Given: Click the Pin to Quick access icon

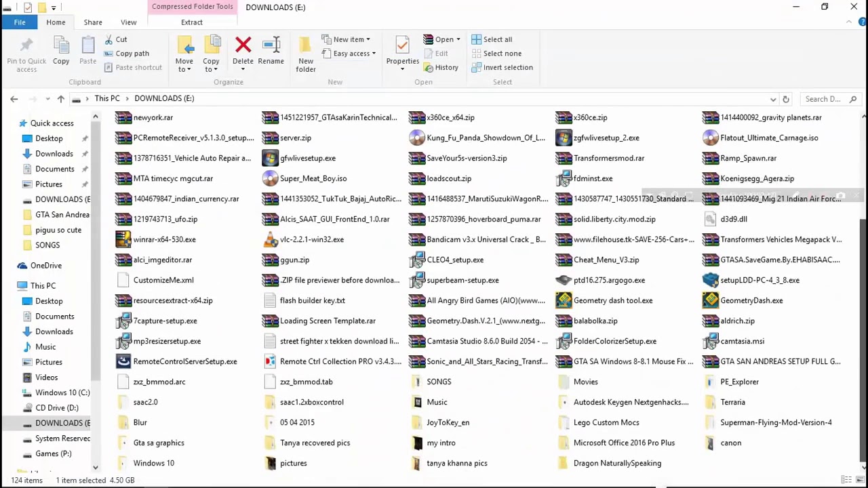Looking at the screenshot, I should (x=26, y=46).
